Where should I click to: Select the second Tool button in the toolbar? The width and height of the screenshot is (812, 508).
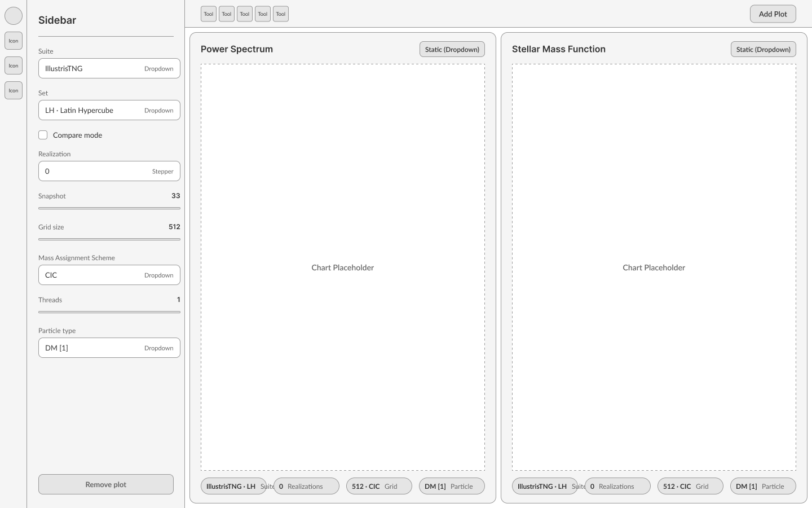(x=227, y=14)
